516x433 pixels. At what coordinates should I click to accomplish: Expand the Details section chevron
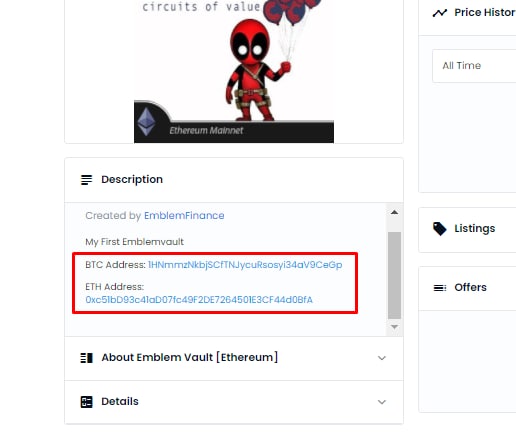(x=382, y=402)
